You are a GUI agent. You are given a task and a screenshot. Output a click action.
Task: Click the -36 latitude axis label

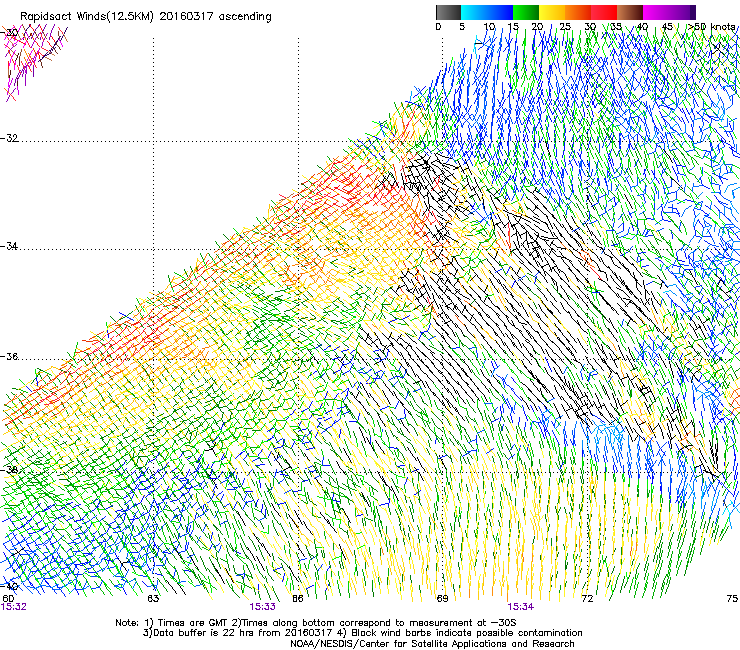pos(9,356)
